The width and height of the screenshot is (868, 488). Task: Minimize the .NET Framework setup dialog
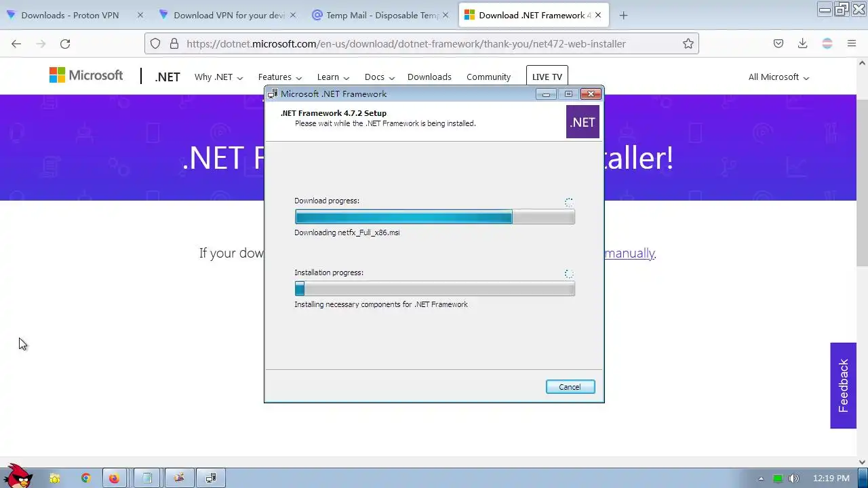pos(546,94)
